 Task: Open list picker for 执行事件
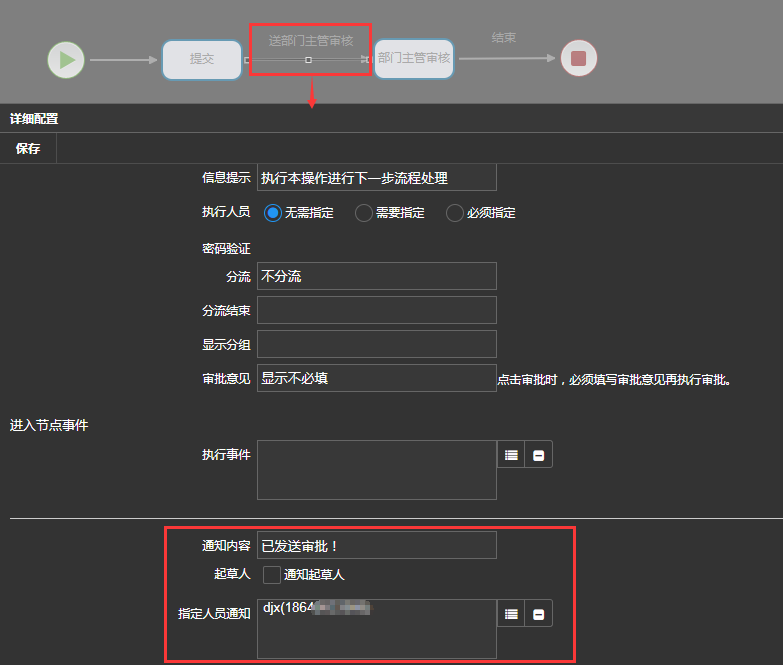click(x=511, y=455)
